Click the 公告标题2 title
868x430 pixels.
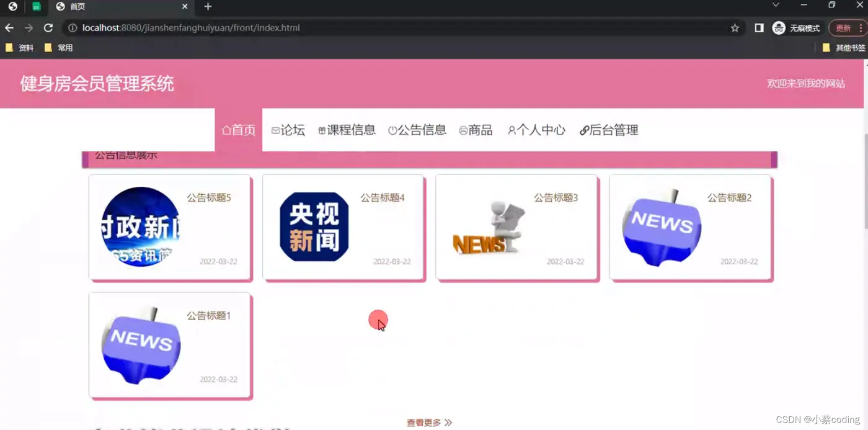(730, 198)
